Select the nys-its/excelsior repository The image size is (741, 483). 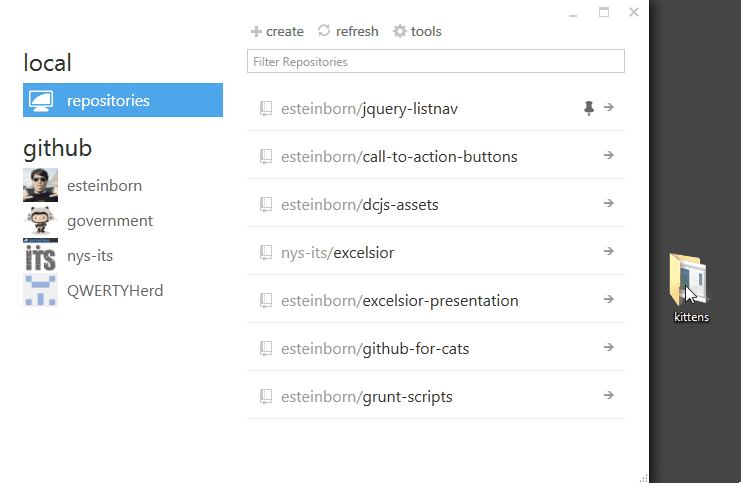[436, 252]
